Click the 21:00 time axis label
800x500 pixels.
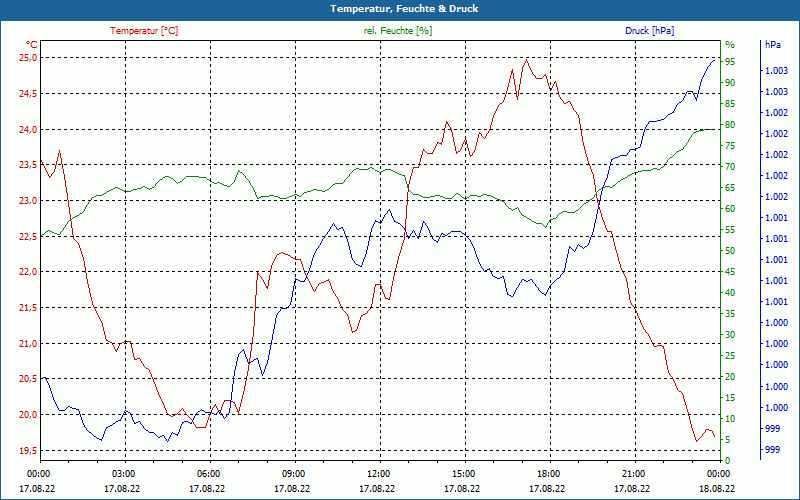click(634, 473)
